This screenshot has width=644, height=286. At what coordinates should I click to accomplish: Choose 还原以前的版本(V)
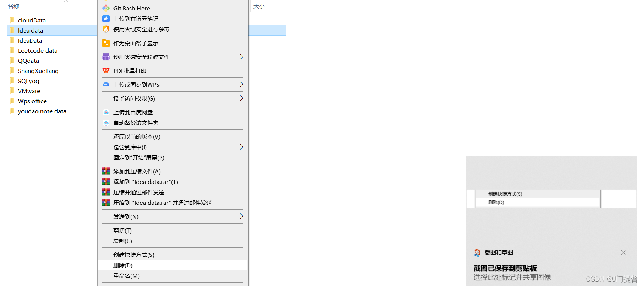click(173, 136)
